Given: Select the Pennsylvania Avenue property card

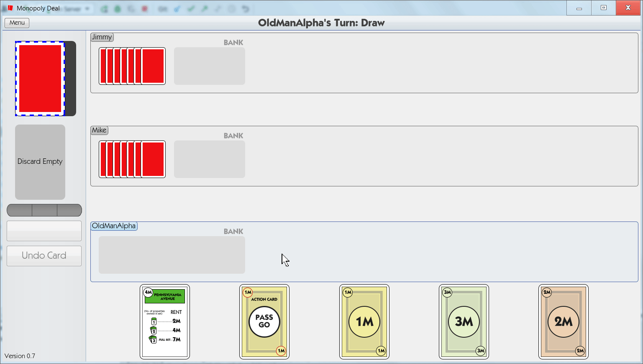Looking at the screenshot, I should (x=165, y=322).
